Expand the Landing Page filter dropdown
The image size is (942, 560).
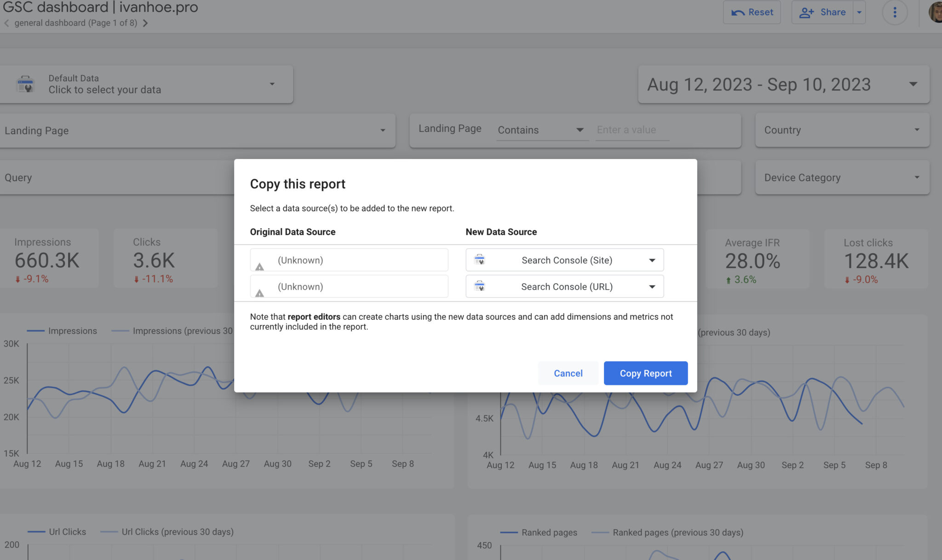point(384,131)
